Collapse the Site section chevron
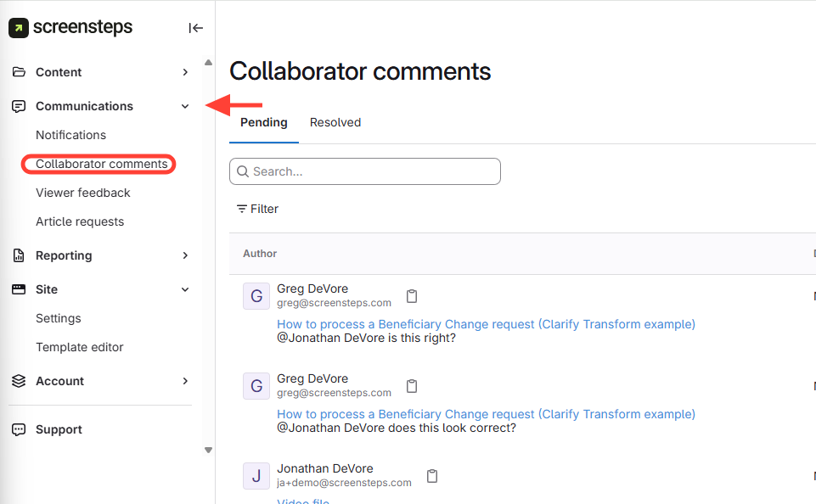Image resolution: width=816 pixels, height=504 pixels. click(x=185, y=289)
